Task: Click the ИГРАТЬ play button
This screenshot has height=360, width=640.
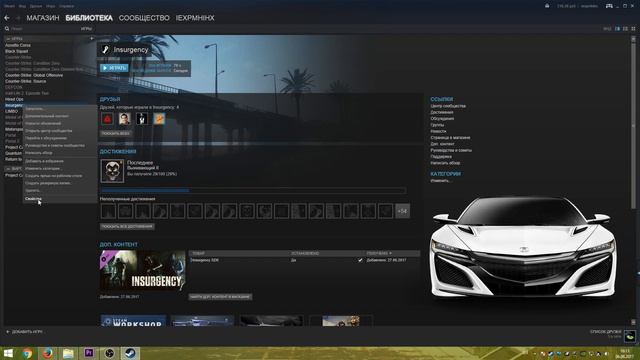Action: 114,68
